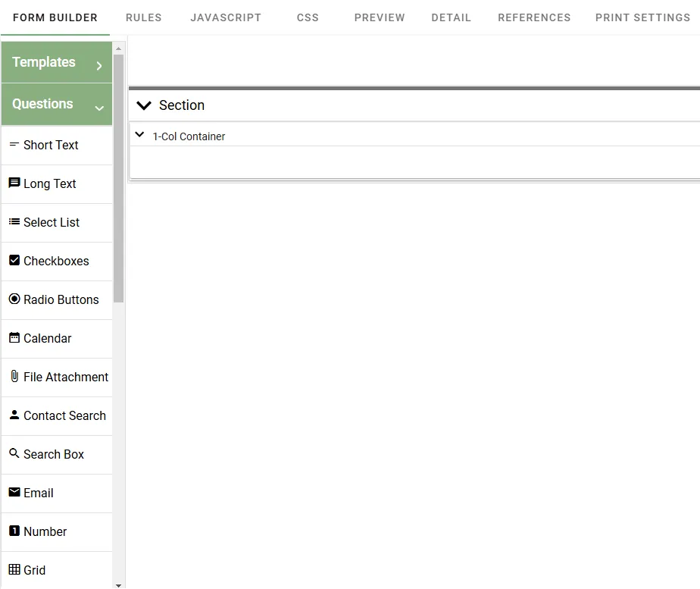Select the Search Box question type
This screenshot has height=589, width=700.
(53, 454)
